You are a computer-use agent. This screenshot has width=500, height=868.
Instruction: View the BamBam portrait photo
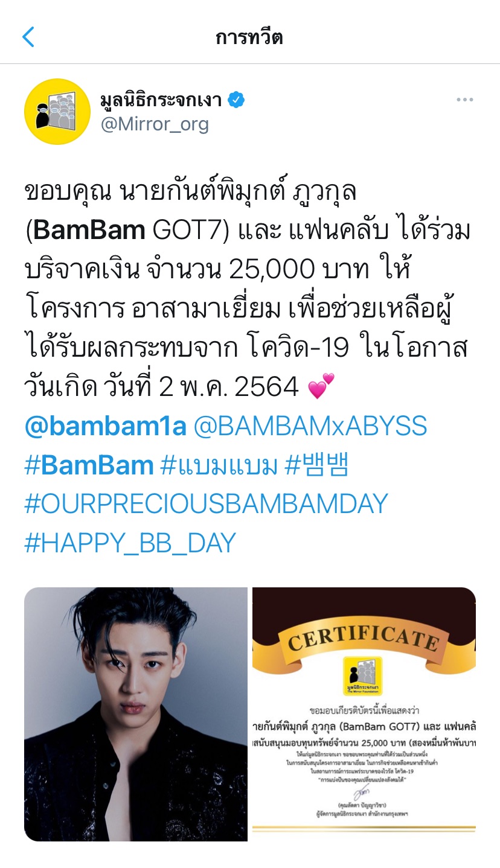tap(136, 714)
